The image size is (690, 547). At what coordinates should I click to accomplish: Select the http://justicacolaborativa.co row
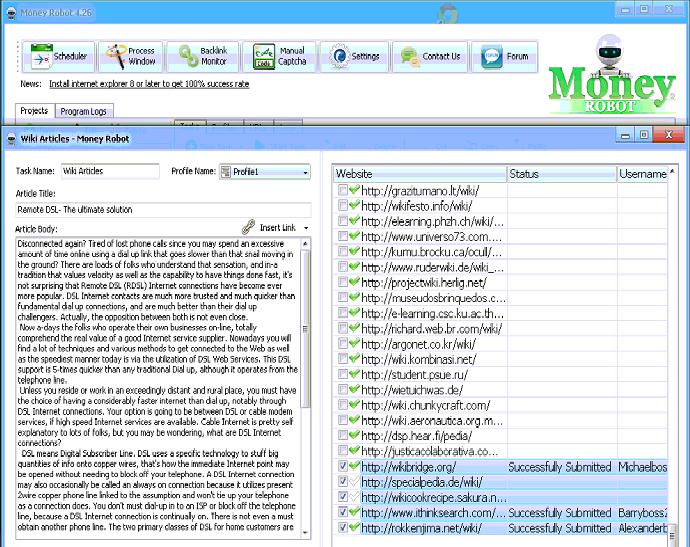point(501,451)
